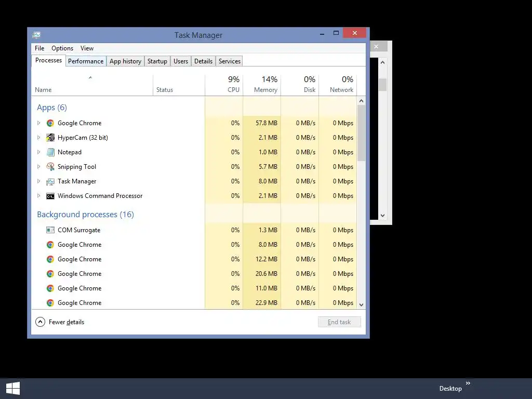The height and width of the screenshot is (399, 532).
Task: Click process list scrollbar up arrow
Action: click(362, 101)
